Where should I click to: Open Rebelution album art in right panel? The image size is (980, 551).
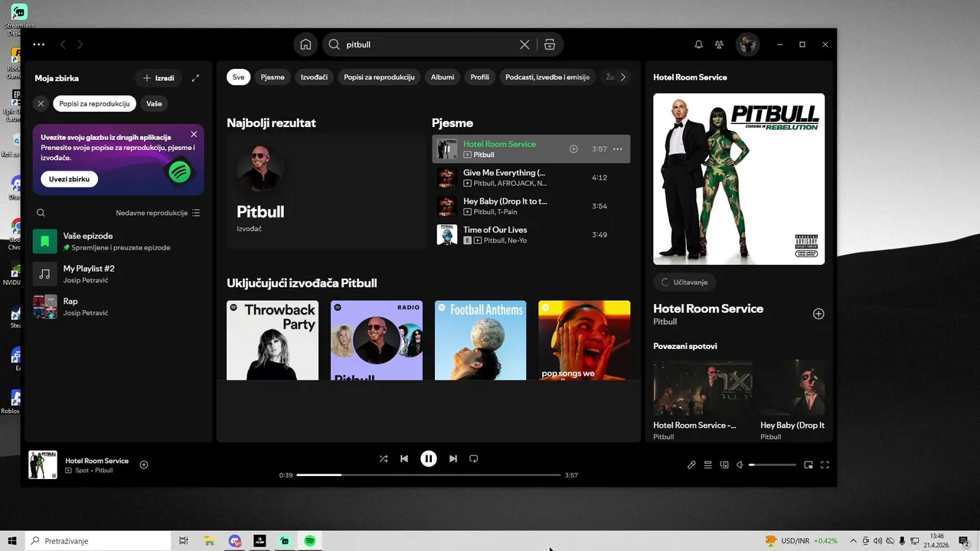point(739,179)
